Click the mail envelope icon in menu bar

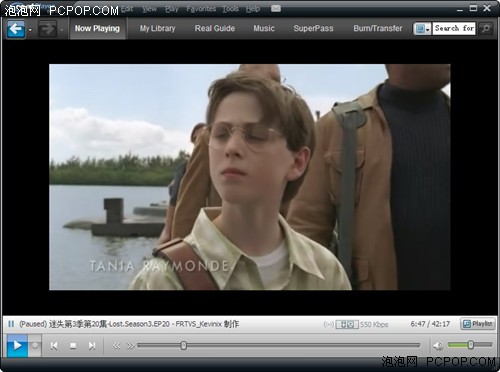click(x=276, y=8)
